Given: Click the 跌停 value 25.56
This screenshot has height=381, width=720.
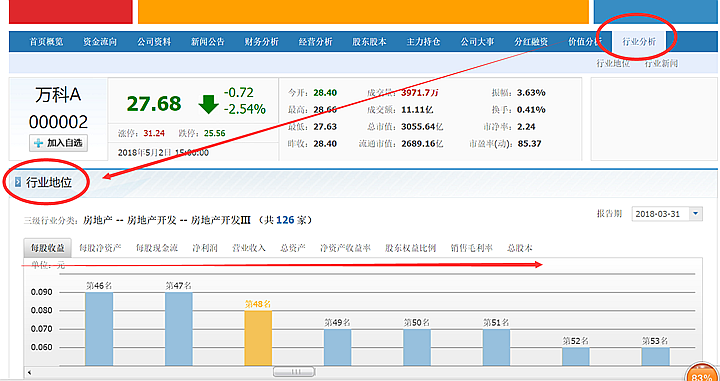Looking at the screenshot, I should [214, 134].
